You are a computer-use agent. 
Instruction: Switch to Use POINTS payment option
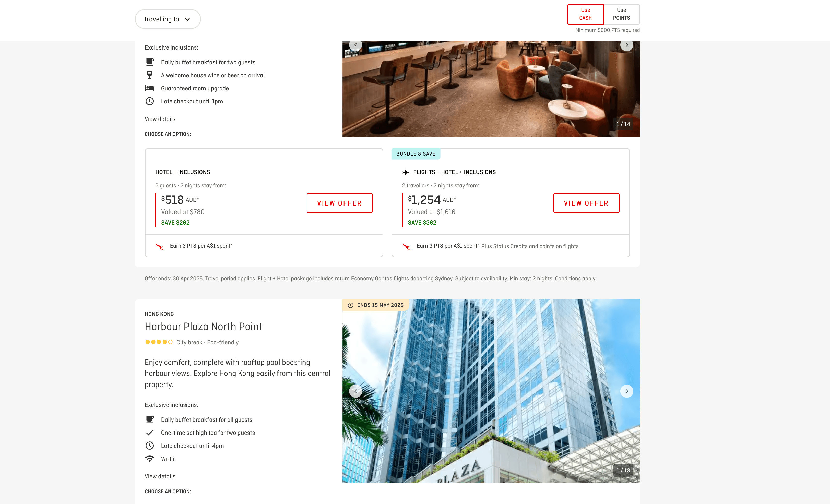621,14
